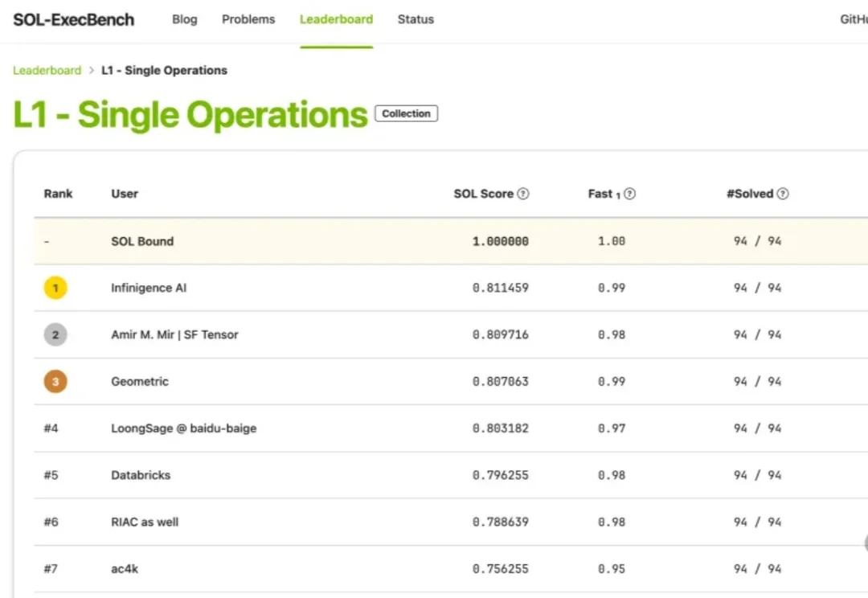The image size is (868, 598).
Task: Click the SOL score 0.811459
Action: (501, 288)
